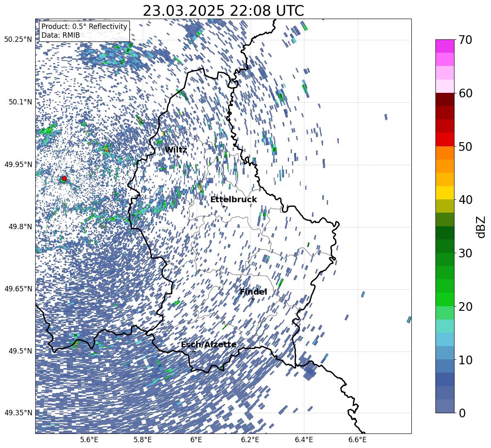This screenshot has width=491, height=448.
Task: Click the Product: 0.5° Reflectivity text
Action: [x=84, y=27]
